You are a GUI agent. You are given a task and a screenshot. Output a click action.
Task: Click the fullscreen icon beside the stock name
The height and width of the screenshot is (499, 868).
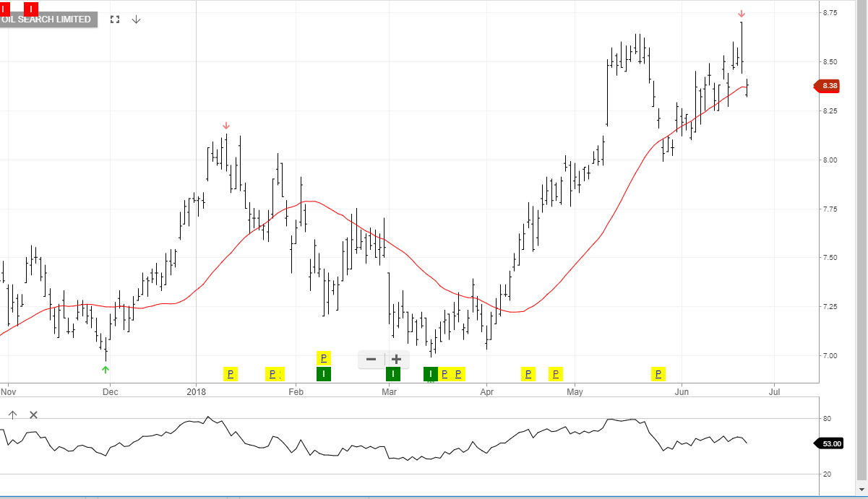(115, 19)
